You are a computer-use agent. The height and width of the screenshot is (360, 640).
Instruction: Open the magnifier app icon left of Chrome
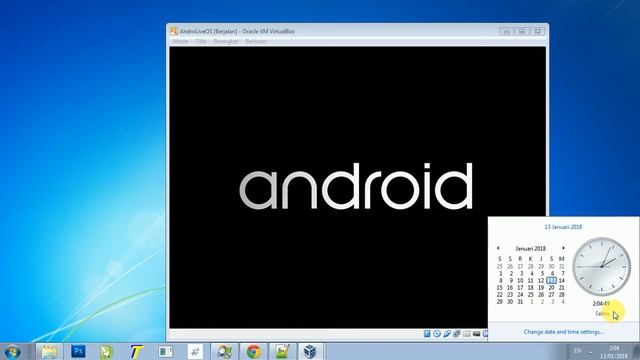pyautogui.click(x=224, y=351)
